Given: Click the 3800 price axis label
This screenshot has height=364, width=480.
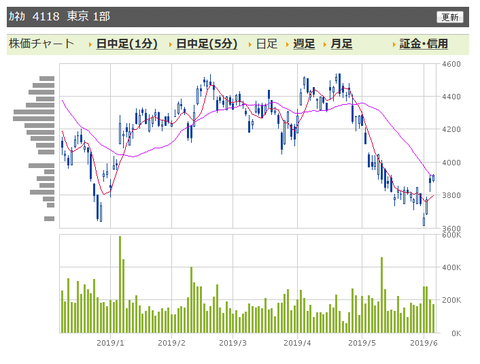Looking at the screenshot, I should (451, 195).
